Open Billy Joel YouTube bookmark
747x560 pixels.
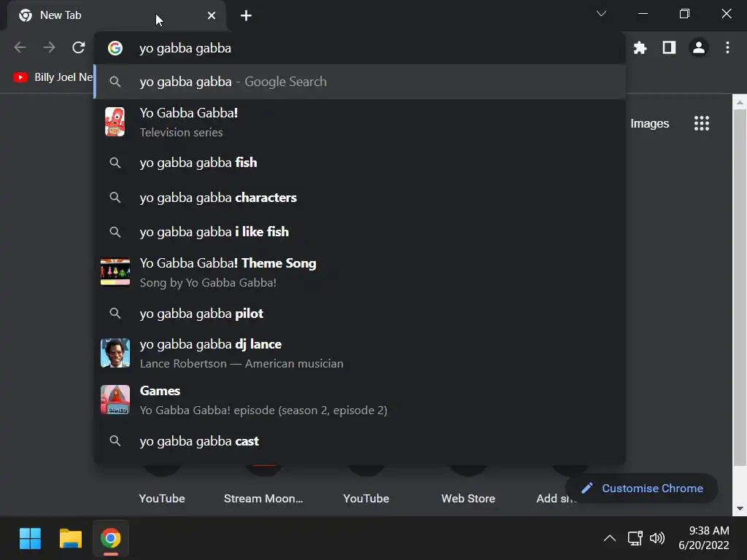(53, 77)
